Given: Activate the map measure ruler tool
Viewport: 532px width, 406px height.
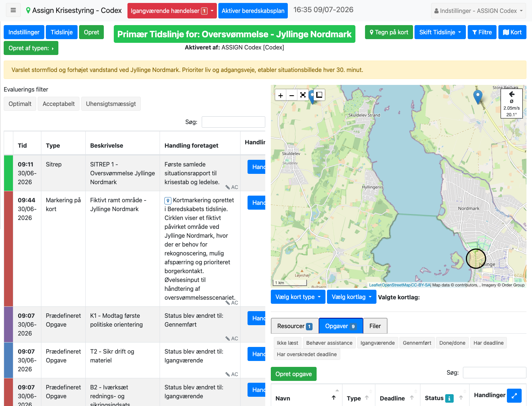Looking at the screenshot, I should point(319,95).
